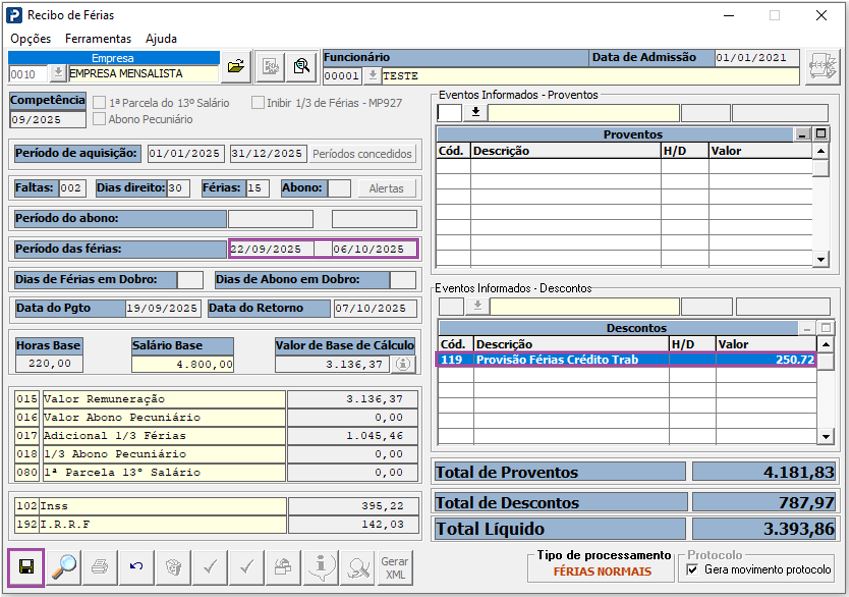Open the Funcionário code lookup dropdown
Screen dimensions: 849x597
coord(373,75)
